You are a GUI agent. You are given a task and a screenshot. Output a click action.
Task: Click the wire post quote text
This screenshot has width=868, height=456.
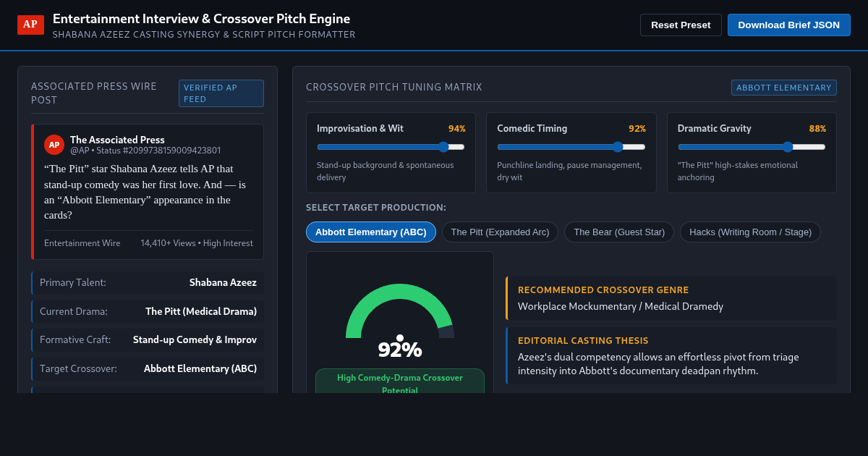(x=148, y=192)
